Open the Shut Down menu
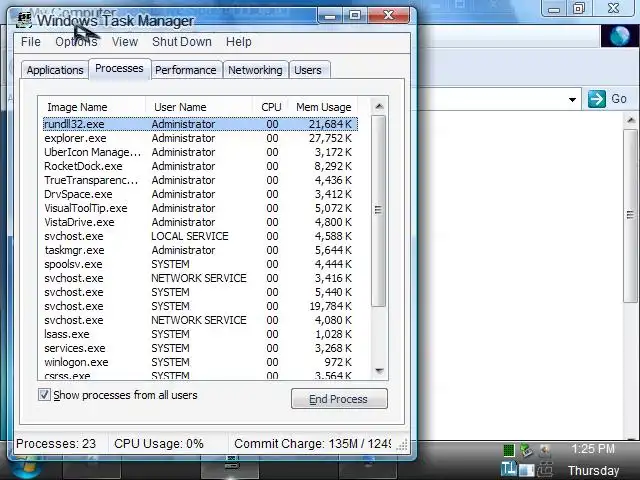 tap(182, 42)
